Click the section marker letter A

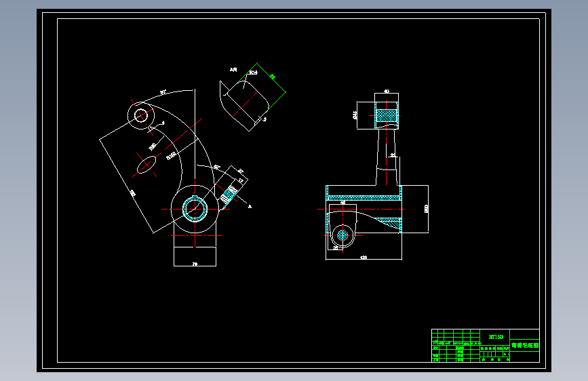[250, 206]
